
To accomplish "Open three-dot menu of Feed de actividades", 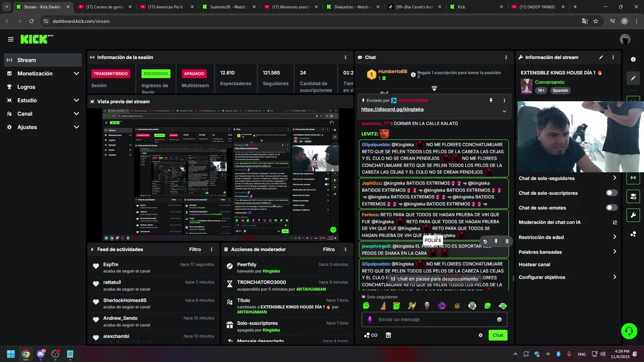I will [x=211, y=249].
